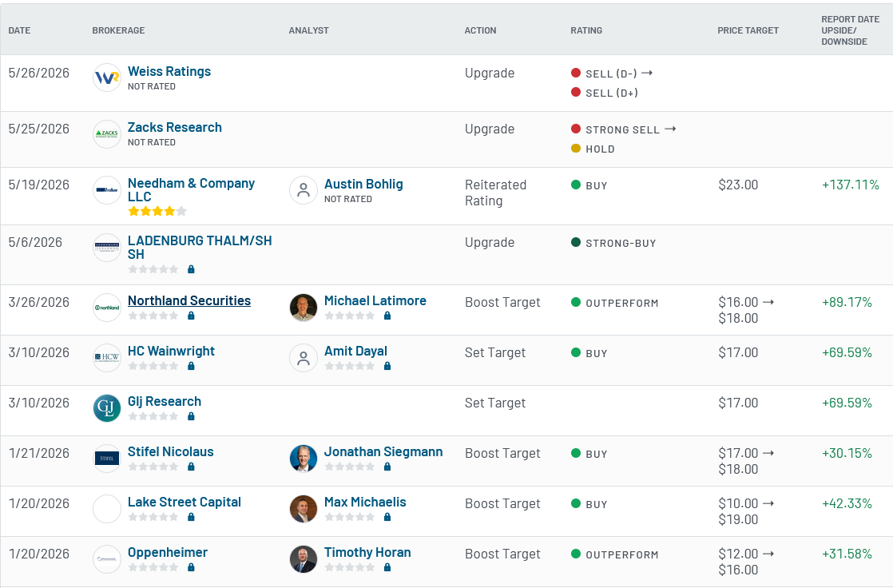Viewport: 893px width, 588px height.
Task: Click the lock icon under Glj Research
Action: click(192, 416)
